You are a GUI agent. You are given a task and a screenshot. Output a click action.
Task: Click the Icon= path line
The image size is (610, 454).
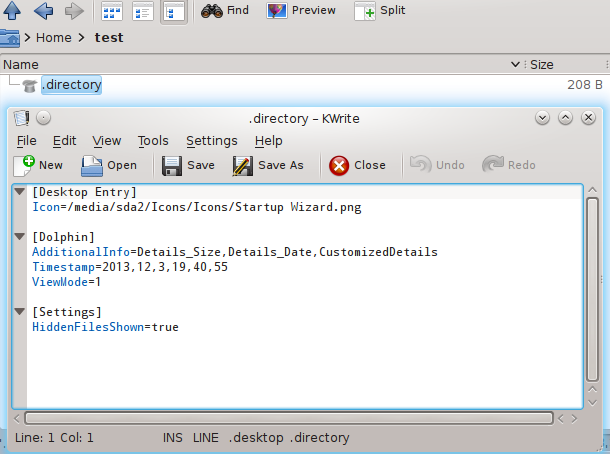coord(197,207)
